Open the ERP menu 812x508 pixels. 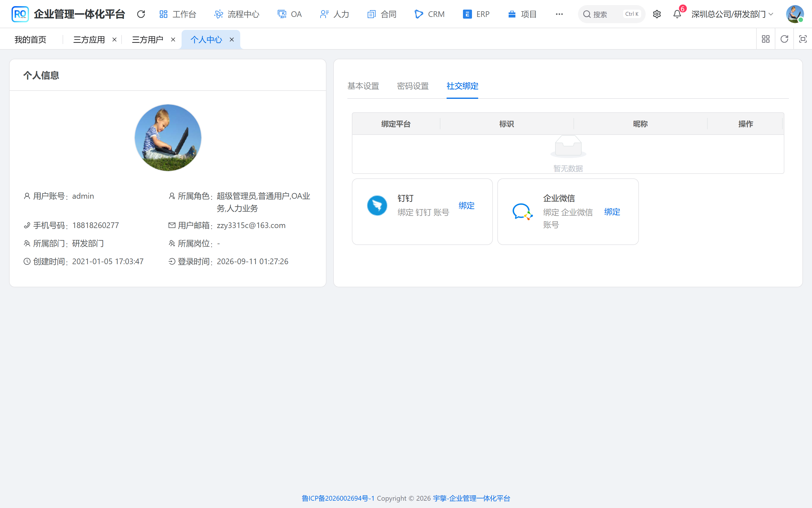pyautogui.click(x=476, y=14)
